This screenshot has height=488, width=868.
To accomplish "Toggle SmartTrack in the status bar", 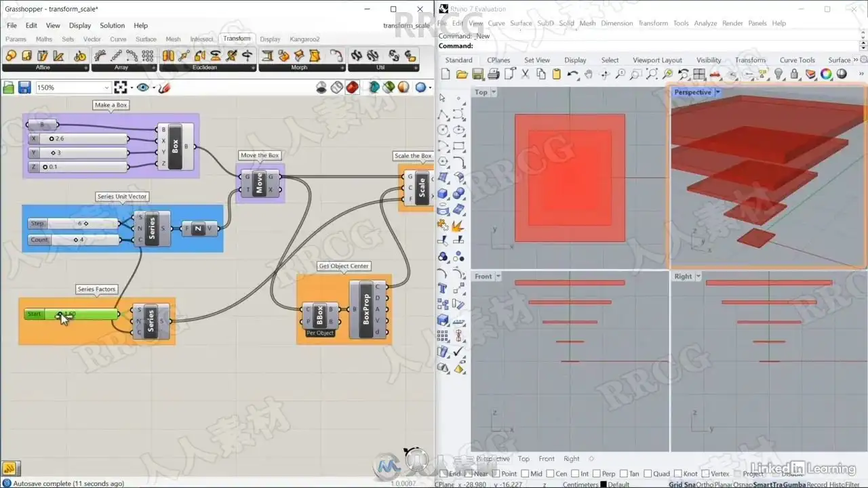I will tap(768, 484).
